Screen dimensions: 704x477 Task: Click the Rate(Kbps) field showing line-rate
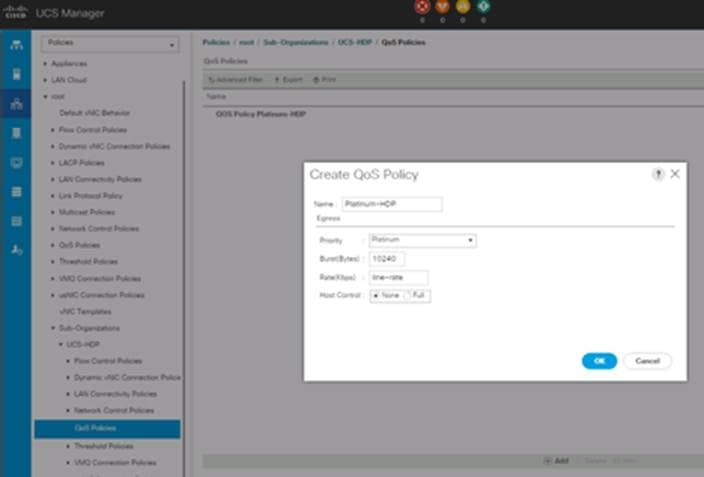(398, 278)
